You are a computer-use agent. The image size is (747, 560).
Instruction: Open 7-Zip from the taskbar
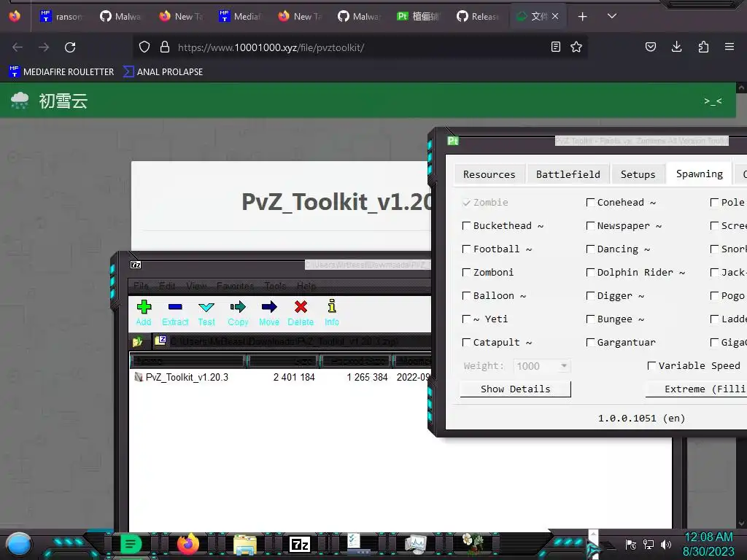point(300,544)
